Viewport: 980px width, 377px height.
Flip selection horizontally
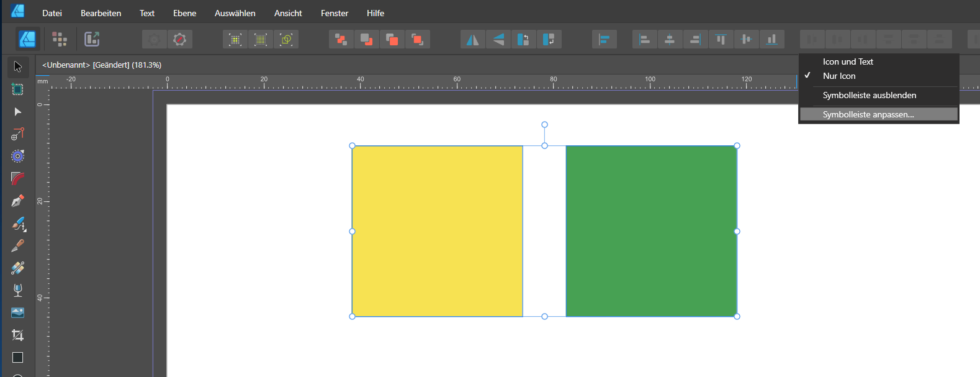[473, 39]
